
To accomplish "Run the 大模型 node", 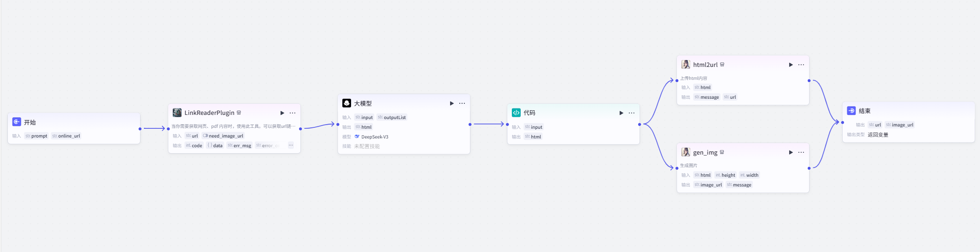I will pos(452,103).
